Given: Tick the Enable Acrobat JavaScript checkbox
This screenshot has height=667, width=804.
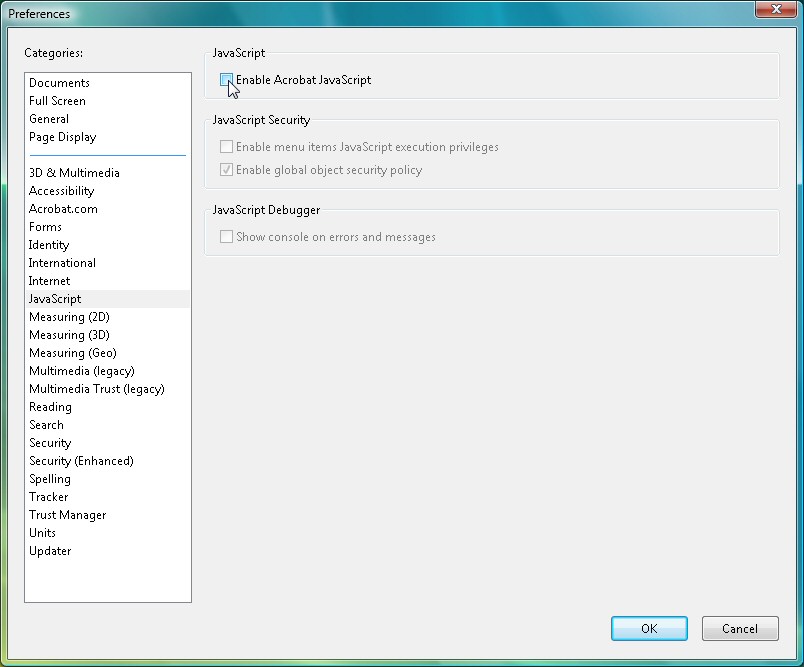Looking at the screenshot, I should tap(226, 80).
